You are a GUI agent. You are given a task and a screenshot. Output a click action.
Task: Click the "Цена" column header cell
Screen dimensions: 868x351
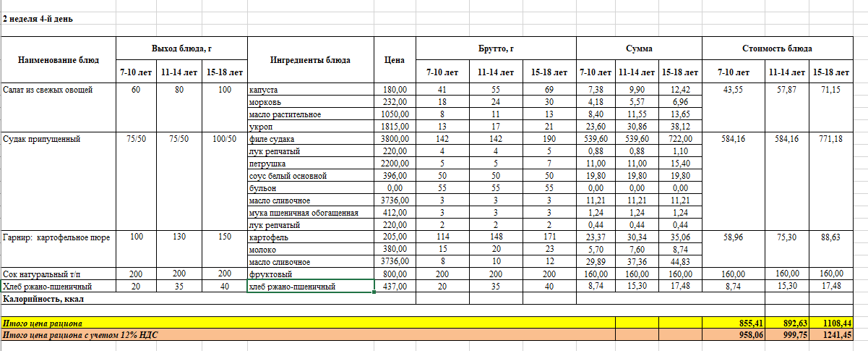395,60
